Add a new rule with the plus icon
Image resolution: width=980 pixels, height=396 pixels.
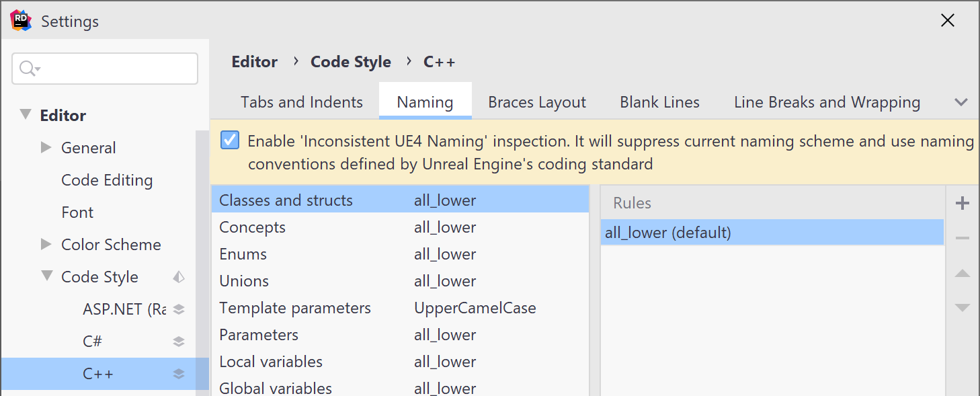(963, 202)
